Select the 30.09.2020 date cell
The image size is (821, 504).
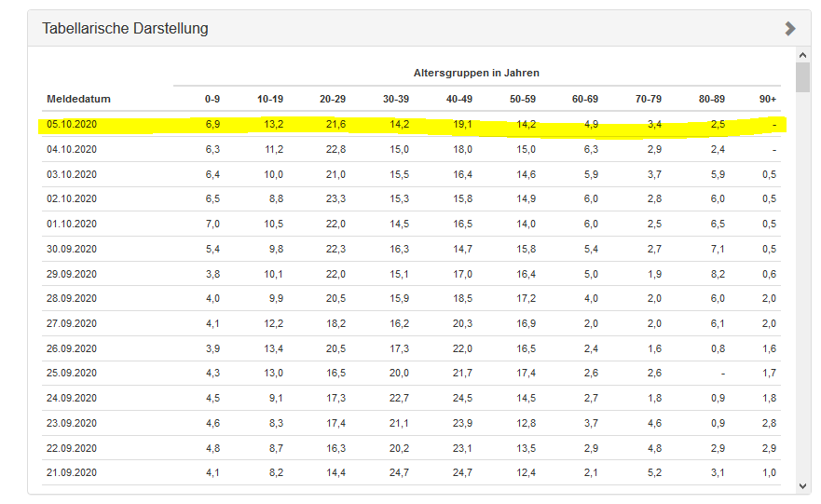click(72, 249)
